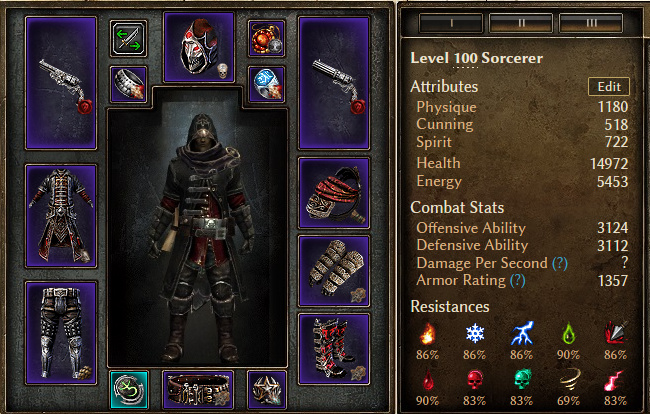
Task: Click the weapon swap crossed-swords icon
Action: point(129,39)
